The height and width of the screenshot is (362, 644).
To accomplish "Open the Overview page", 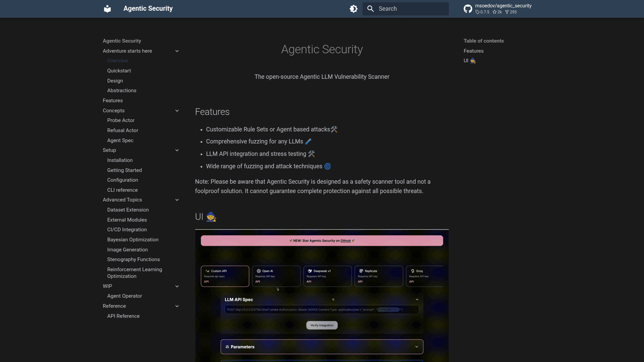I will (x=118, y=61).
